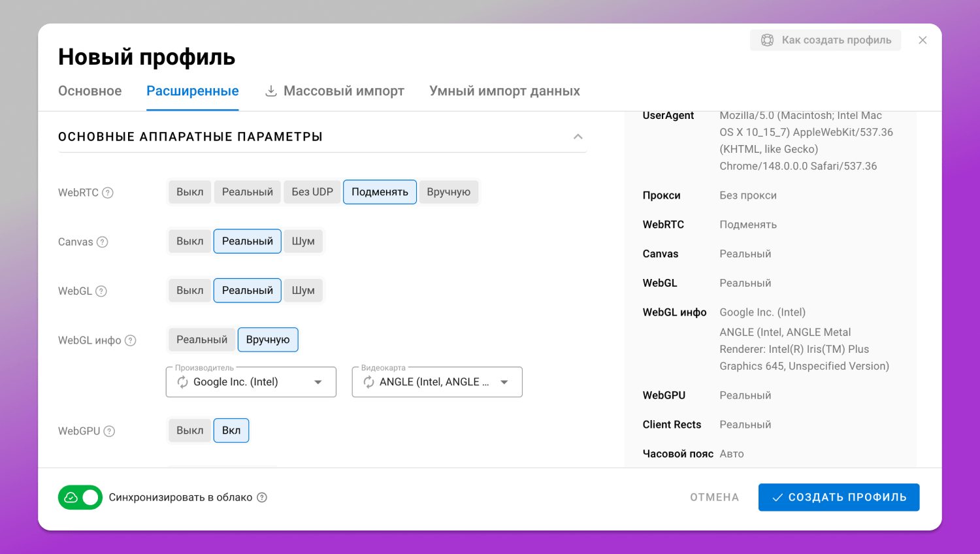Set Canvas to Выкл
The width and height of the screenshot is (980, 554).
pyautogui.click(x=190, y=241)
